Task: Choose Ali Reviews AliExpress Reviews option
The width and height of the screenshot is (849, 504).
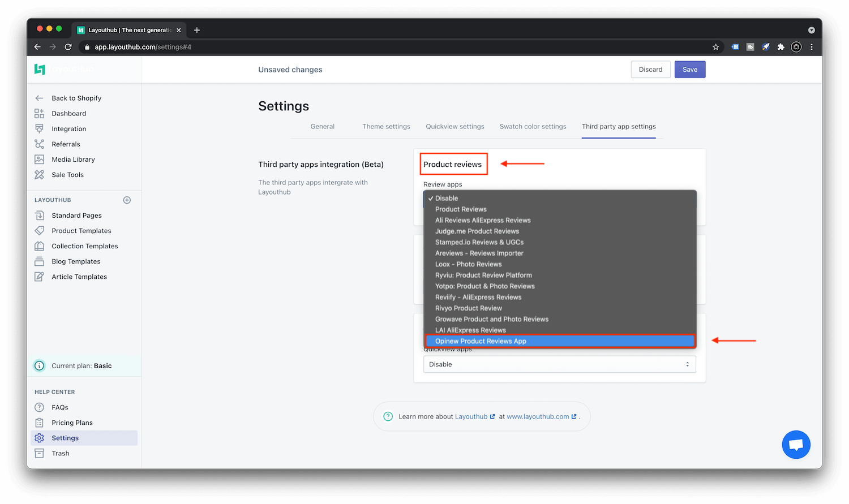Action: (x=560, y=220)
